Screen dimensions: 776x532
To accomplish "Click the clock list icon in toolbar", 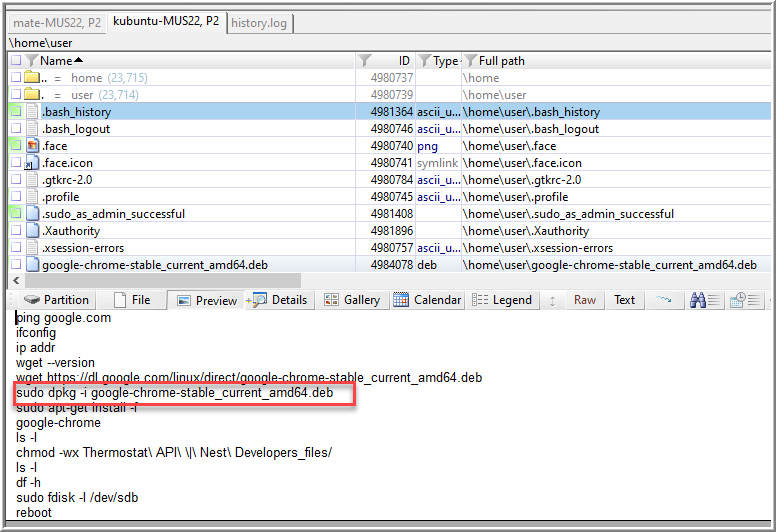I will (x=741, y=300).
